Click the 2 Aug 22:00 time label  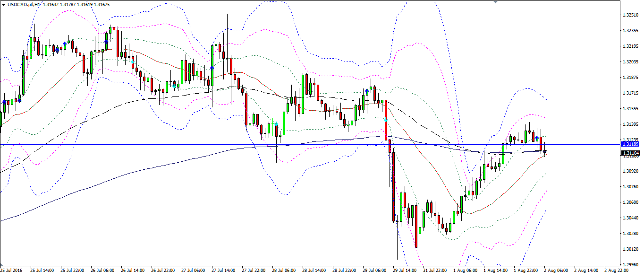click(616, 271)
